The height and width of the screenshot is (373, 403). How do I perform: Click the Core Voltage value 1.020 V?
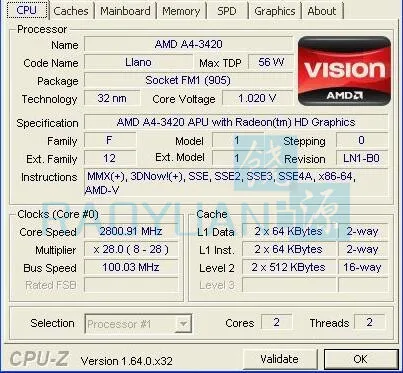257,98
